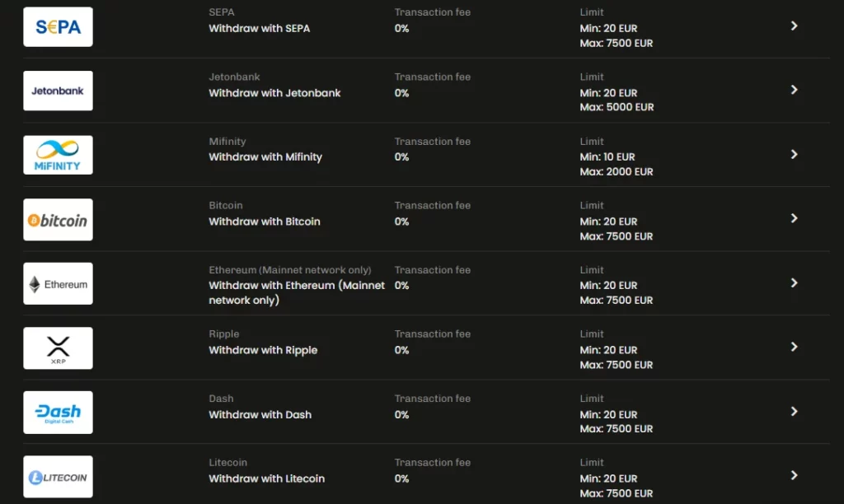
Task: Expand the Litecoin row chevron
Action: (794, 475)
